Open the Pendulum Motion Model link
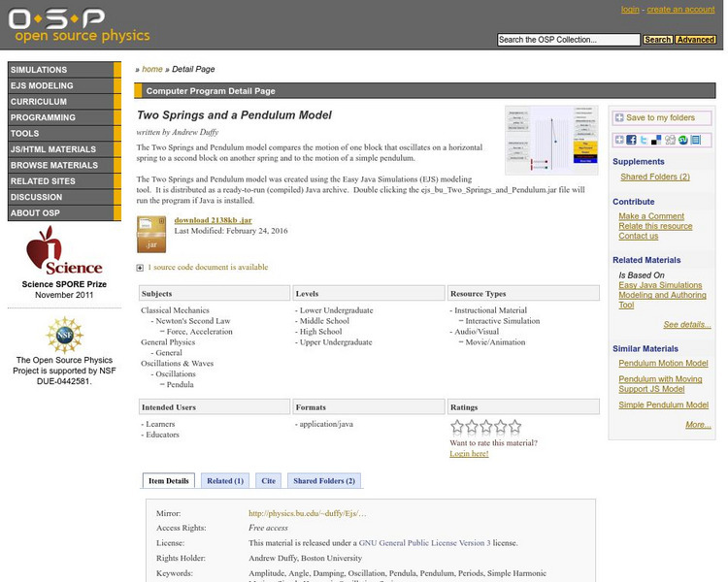This screenshot has width=728, height=582. (663, 364)
